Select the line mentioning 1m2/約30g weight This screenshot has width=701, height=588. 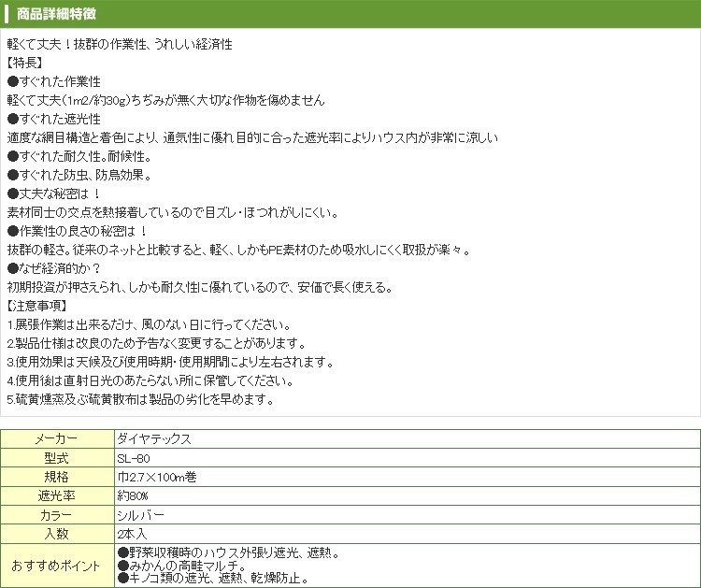click(165, 100)
